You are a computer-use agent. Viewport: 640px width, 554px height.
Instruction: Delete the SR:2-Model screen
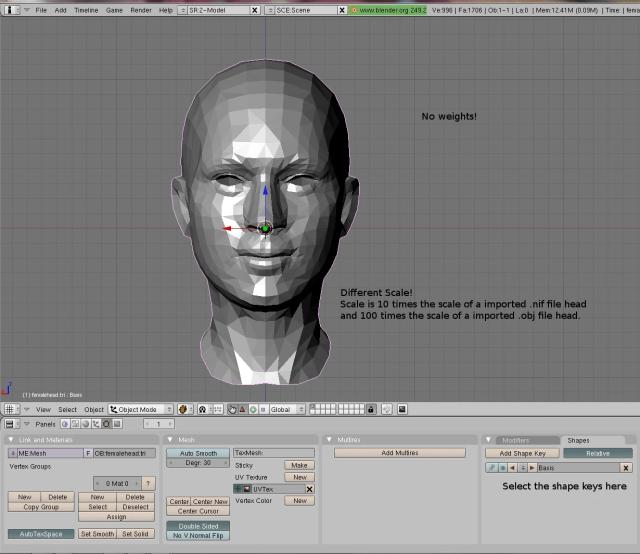[x=255, y=10]
